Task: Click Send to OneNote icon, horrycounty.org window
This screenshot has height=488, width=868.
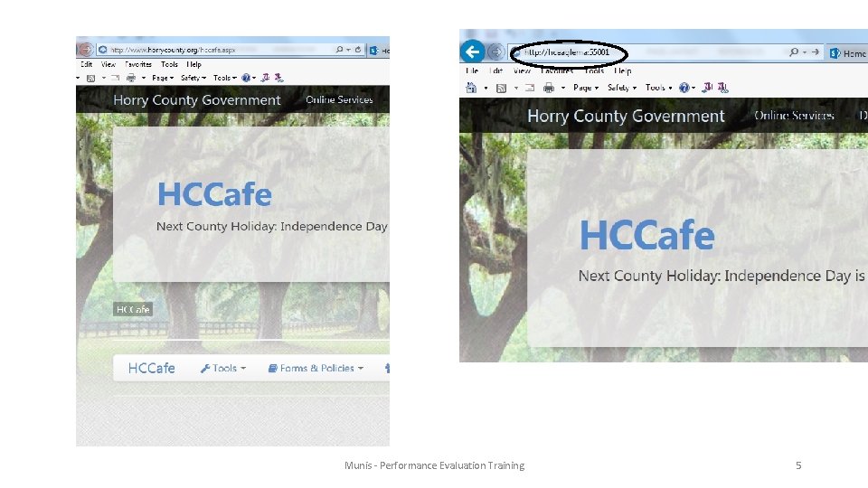Action: pyautogui.click(x=265, y=78)
